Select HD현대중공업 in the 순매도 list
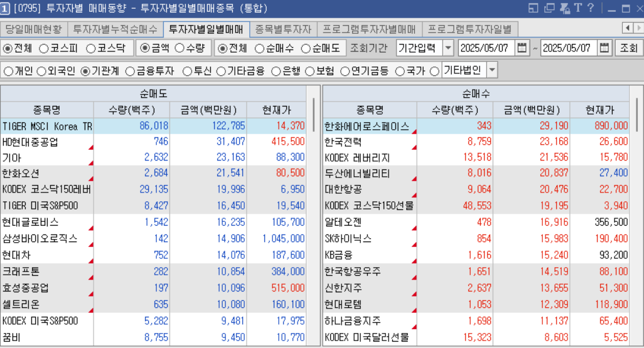 click(30, 142)
